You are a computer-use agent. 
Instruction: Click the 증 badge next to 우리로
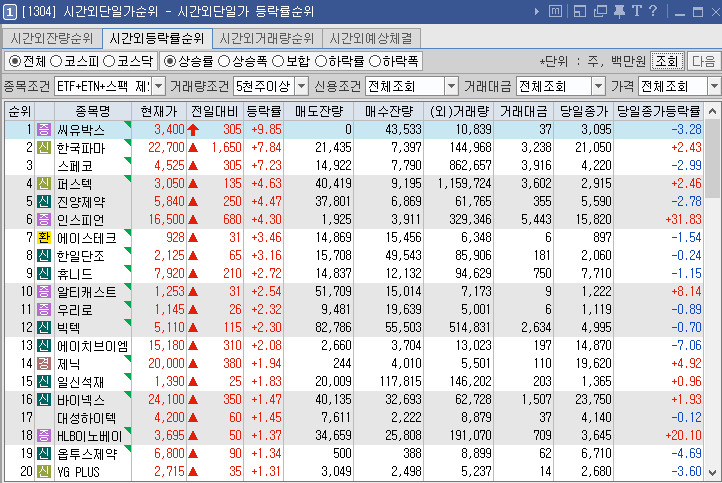pos(44,309)
